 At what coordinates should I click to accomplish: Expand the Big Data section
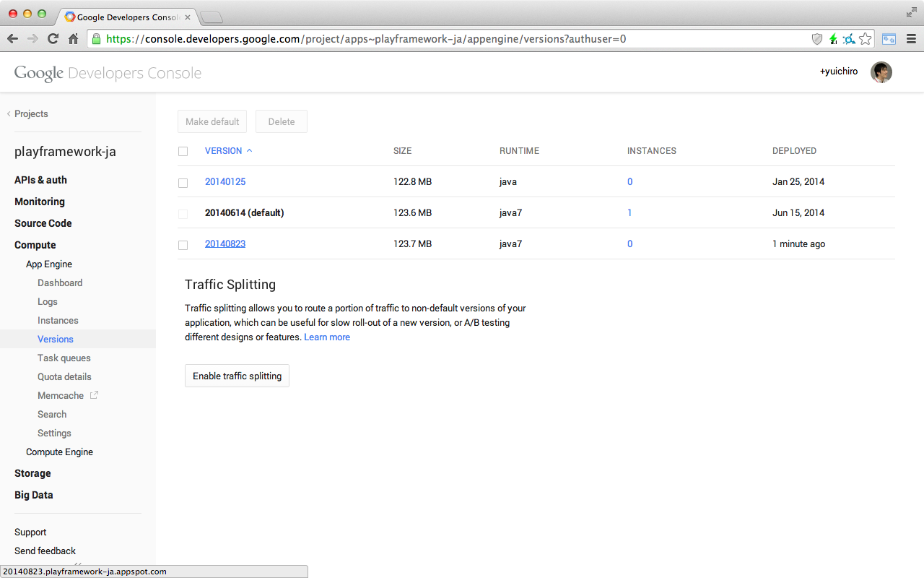[33, 495]
